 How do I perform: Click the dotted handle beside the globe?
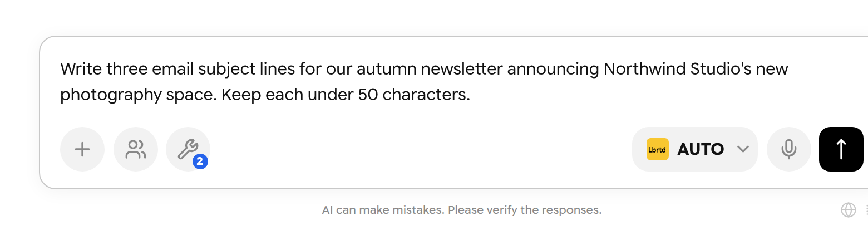(x=866, y=210)
